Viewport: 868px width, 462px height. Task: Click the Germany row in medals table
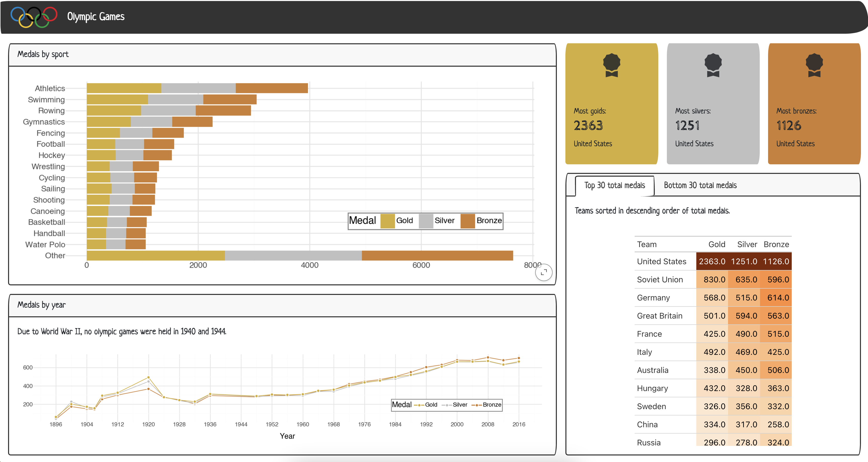[x=653, y=298]
